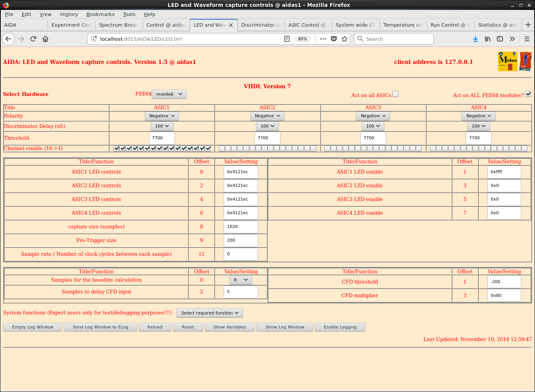The height and width of the screenshot is (392, 535).
Task: Click the back navigation arrow
Action: (x=8, y=39)
